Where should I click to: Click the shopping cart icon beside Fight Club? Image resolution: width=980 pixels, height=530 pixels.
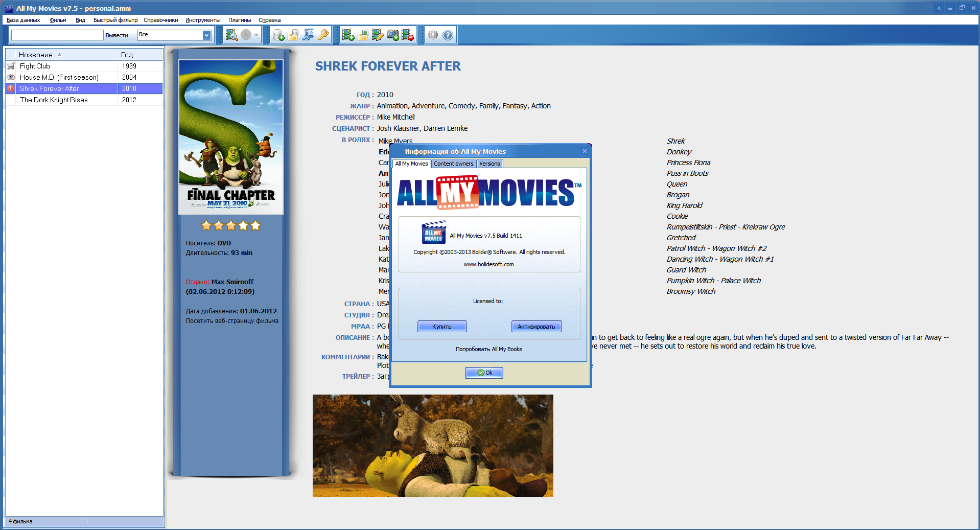click(11, 66)
